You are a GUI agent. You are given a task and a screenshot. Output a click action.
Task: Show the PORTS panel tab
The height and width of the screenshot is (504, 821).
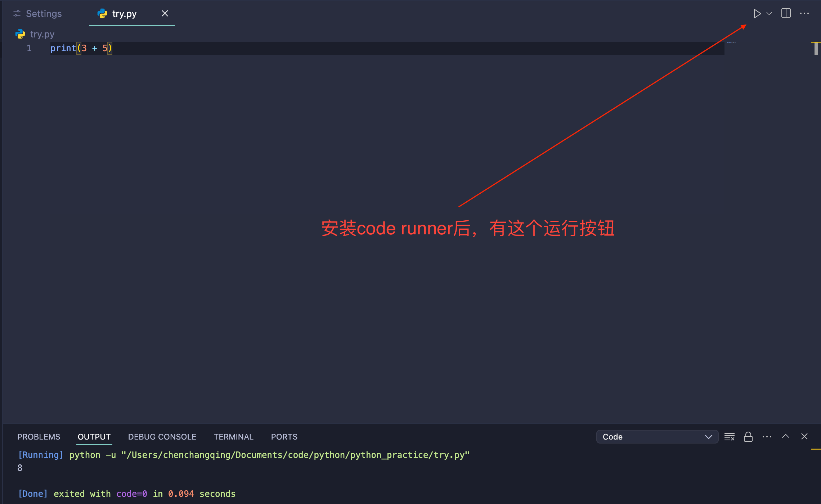click(284, 437)
